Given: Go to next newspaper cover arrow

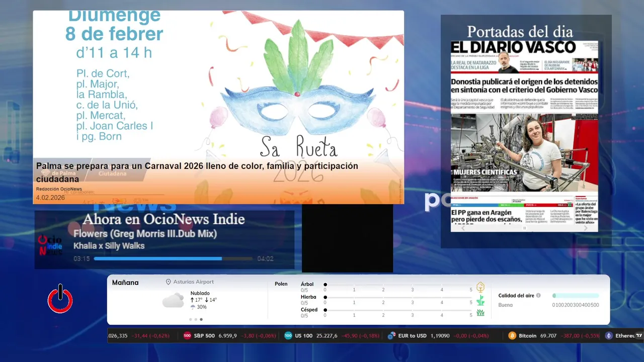Looking at the screenshot, I should coord(585,228).
